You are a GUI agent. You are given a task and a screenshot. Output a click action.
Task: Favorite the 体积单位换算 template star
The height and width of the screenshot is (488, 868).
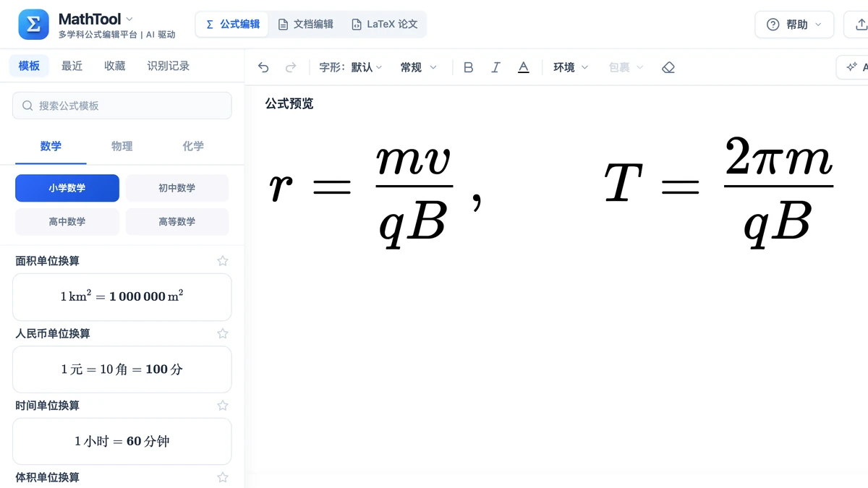(223, 477)
